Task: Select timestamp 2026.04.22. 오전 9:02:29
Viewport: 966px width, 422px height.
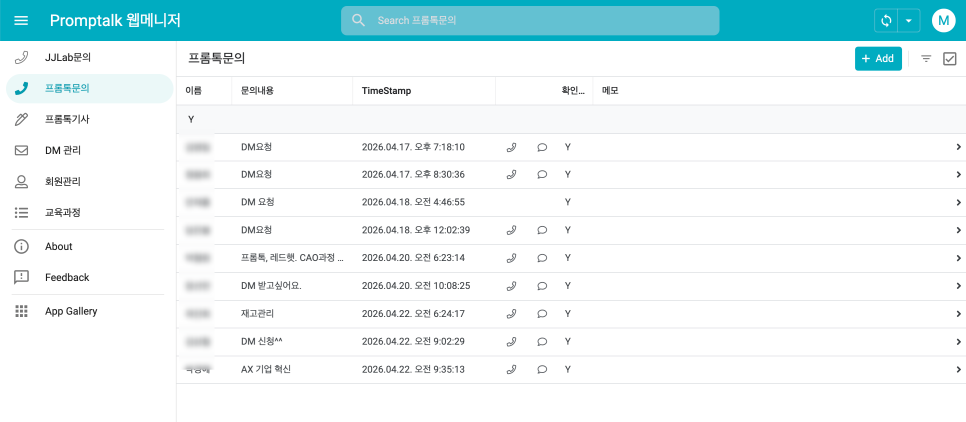Action: (413, 341)
